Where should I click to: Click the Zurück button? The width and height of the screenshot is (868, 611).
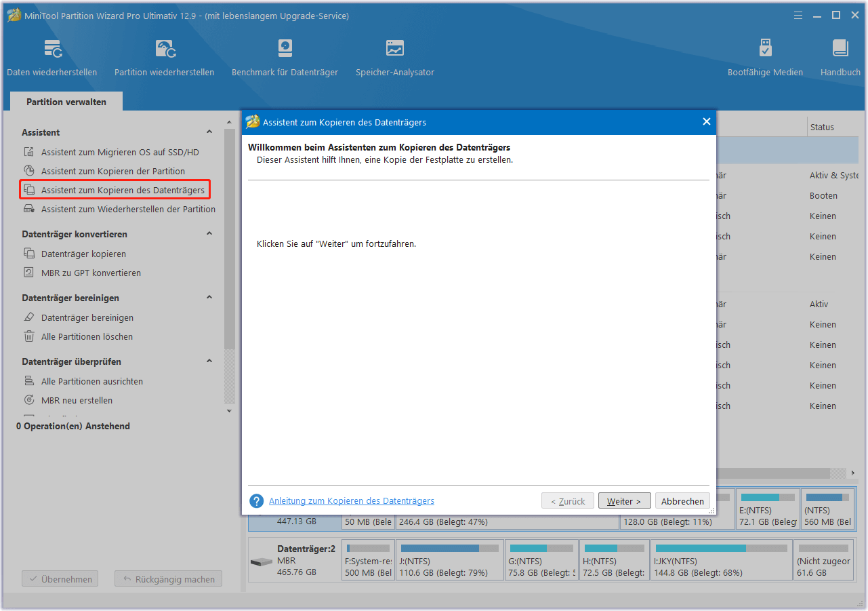tap(568, 501)
